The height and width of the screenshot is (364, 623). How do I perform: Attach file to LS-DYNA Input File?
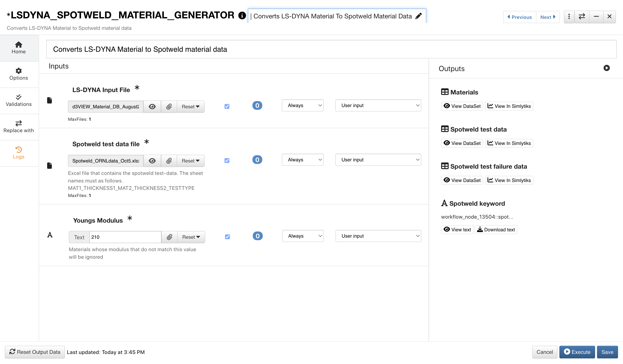(169, 107)
